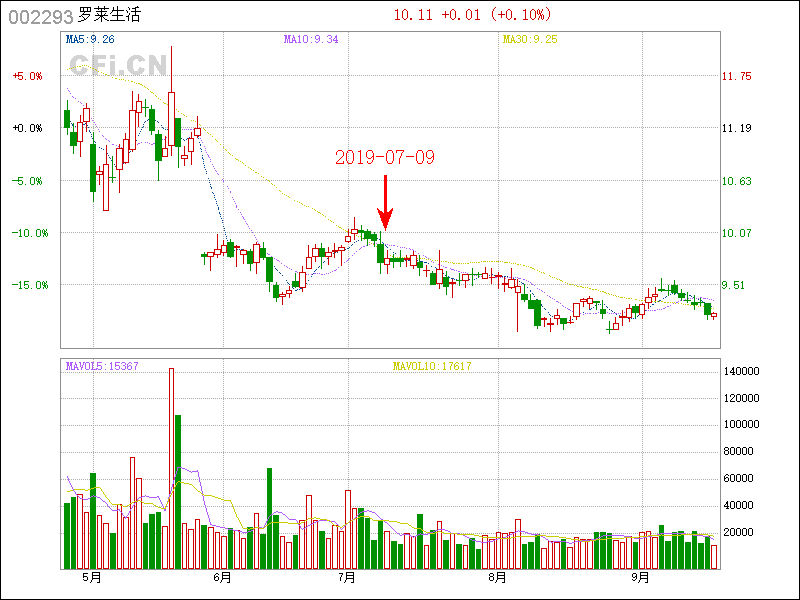Click the 11.19 price axis label
The width and height of the screenshot is (800, 600).
pyautogui.click(x=737, y=128)
